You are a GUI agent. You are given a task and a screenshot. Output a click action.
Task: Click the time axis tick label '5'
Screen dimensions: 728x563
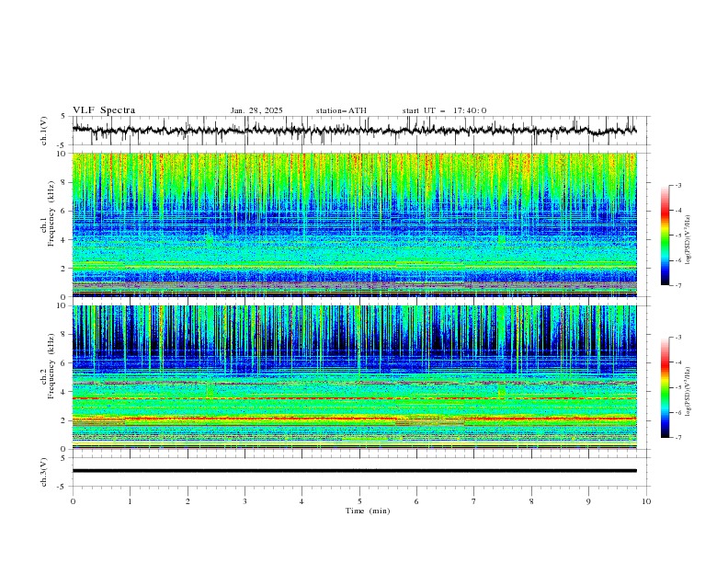[359, 501]
